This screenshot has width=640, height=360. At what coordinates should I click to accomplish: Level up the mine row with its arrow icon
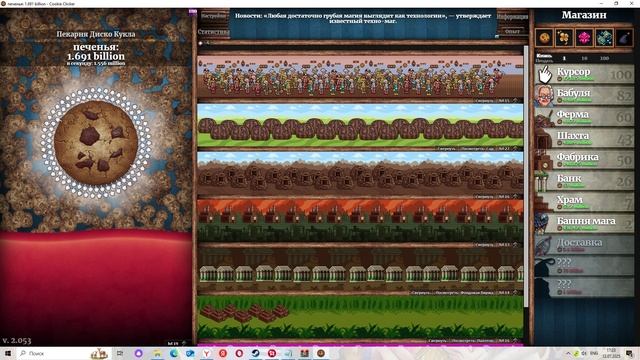(x=515, y=196)
